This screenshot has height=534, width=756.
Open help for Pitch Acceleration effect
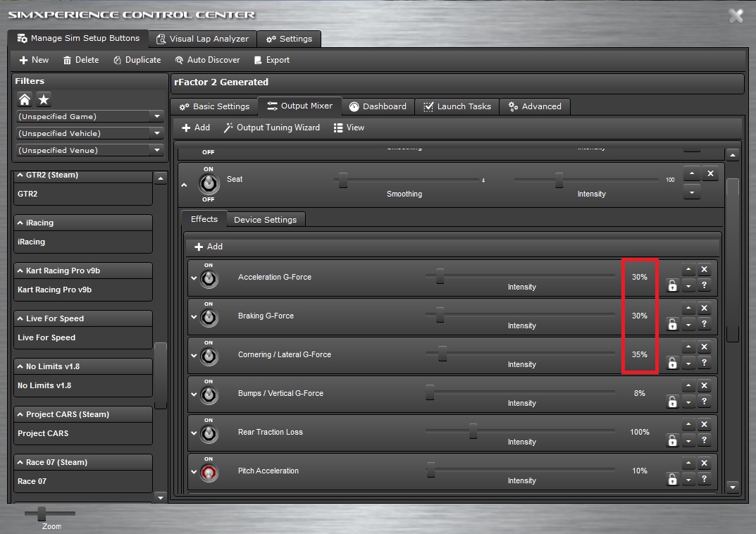(705, 479)
